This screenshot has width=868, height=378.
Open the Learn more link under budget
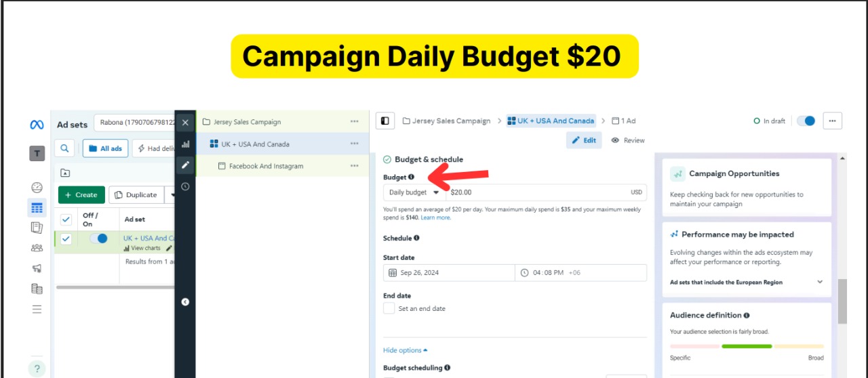[435, 217]
